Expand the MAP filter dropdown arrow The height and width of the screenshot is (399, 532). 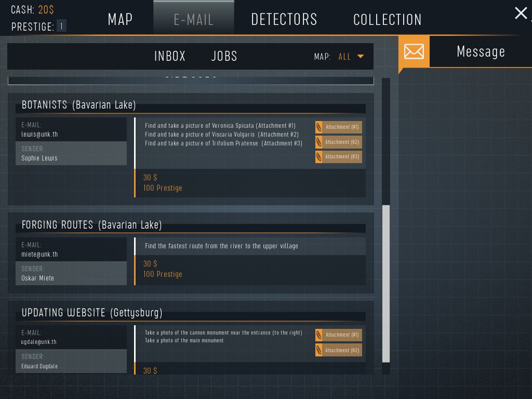coord(361,57)
